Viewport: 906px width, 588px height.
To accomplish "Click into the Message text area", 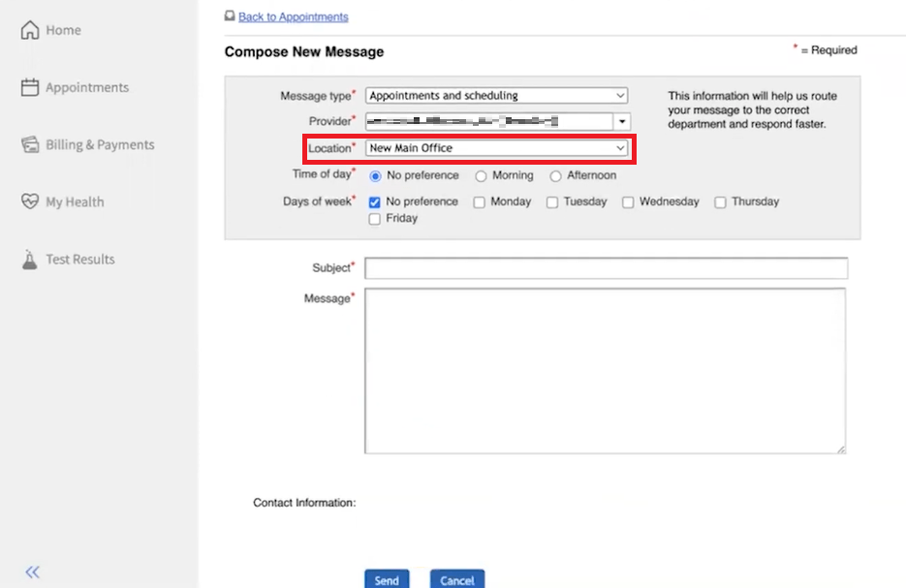I will [x=605, y=371].
